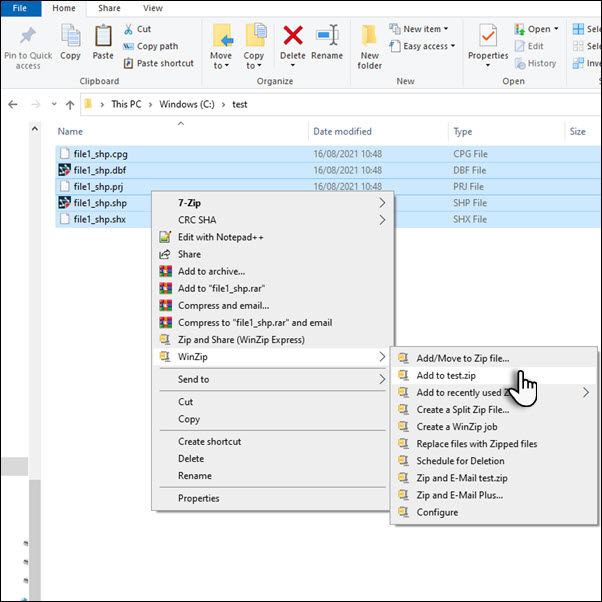602x602 pixels.
Task: Click the red X Delete ribbon icon
Action: pyautogui.click(x=293, y=35)
